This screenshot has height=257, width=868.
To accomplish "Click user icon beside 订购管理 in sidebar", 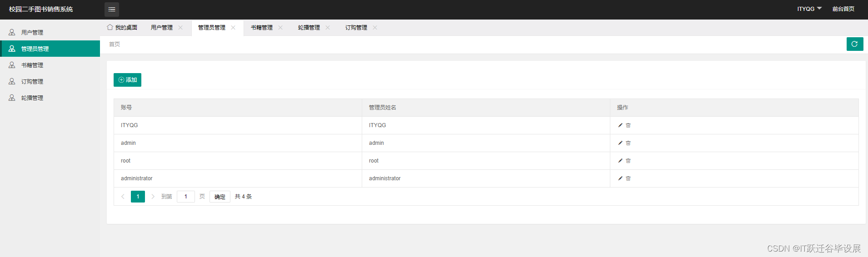I will coord(12,81).
